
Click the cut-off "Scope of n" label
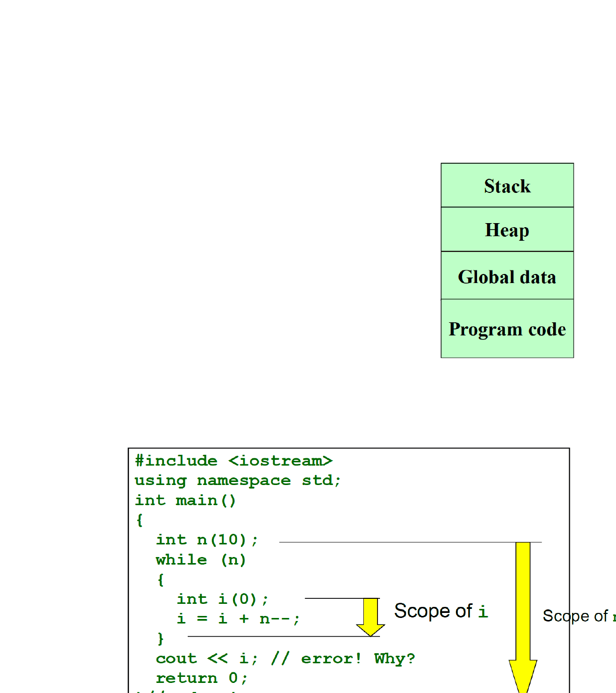click(579, 616)
